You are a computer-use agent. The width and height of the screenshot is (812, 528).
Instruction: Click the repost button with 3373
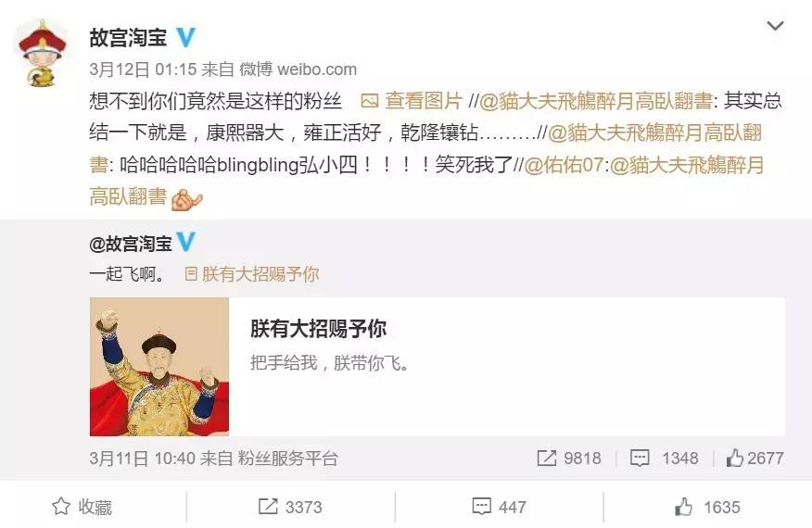click(x=290, y=507)
